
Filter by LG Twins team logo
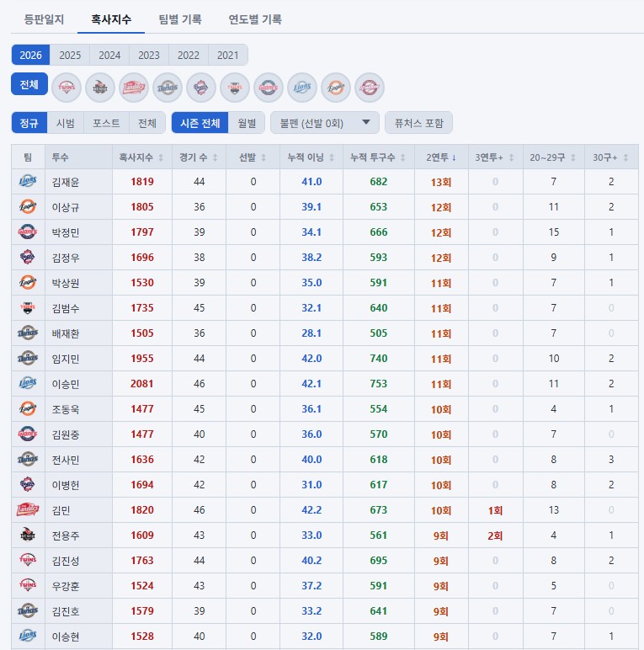tap(67, 88)
